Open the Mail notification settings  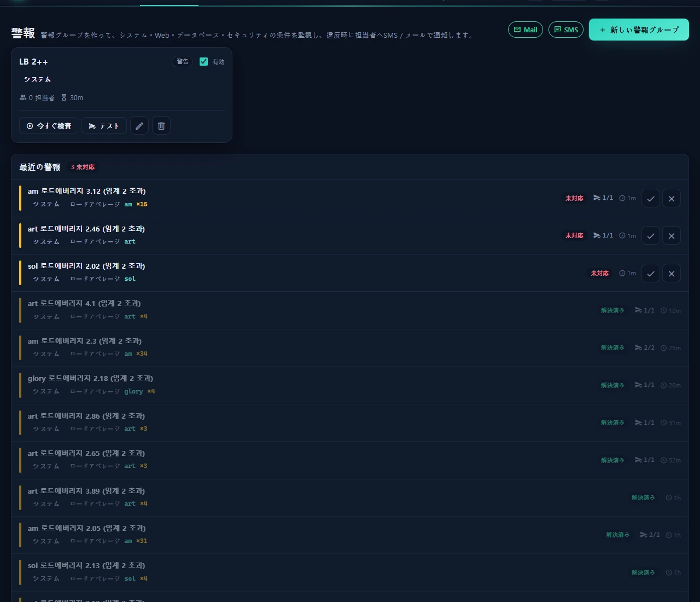pos(526,30)
